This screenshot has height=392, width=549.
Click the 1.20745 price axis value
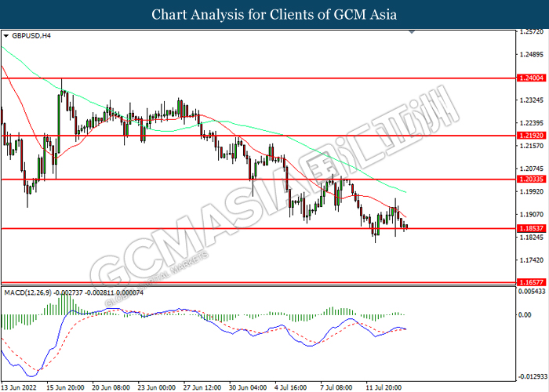[x=532, y=169]
